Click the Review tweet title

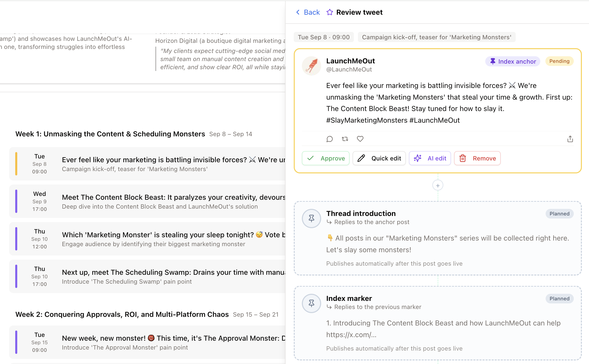pos(359,12)
